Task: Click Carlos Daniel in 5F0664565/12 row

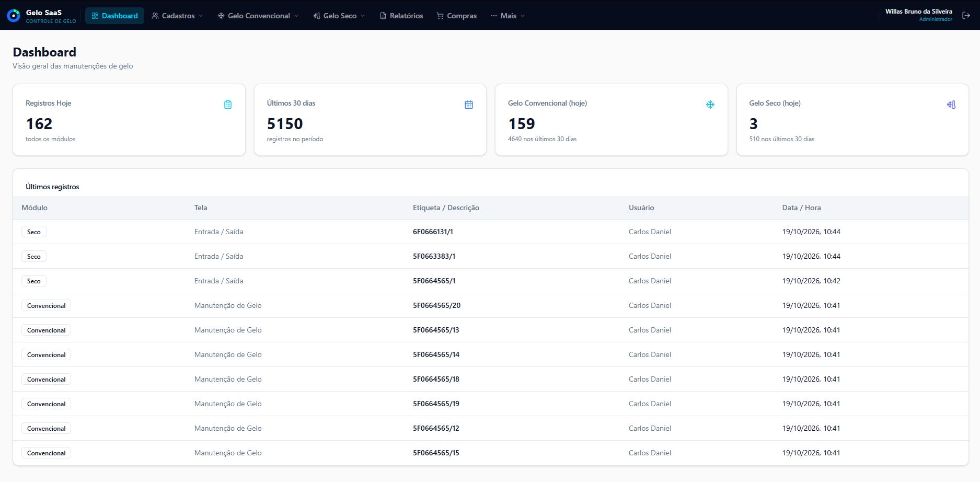Action: [650, 428]
